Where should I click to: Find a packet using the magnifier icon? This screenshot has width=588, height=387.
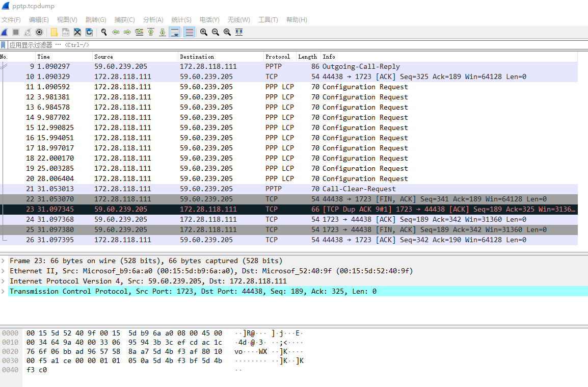[x=103, y=32]
